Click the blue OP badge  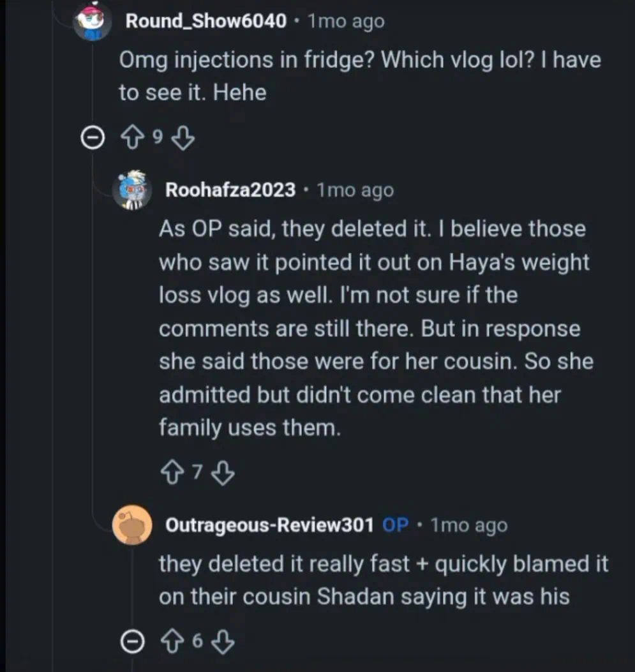pyautogui.click(x=396, y=525)
